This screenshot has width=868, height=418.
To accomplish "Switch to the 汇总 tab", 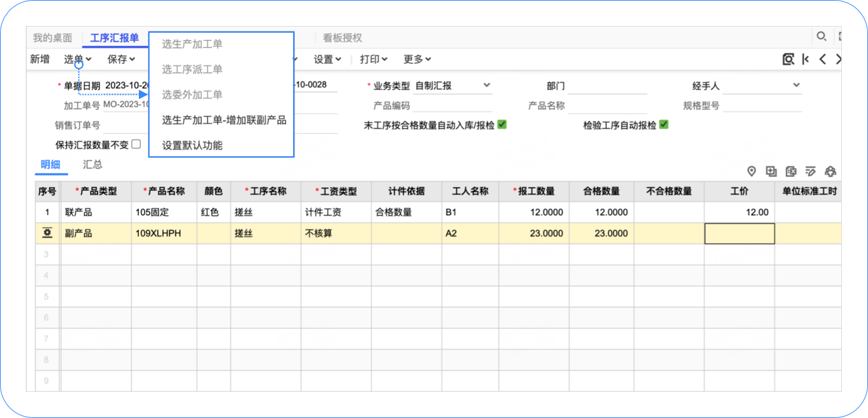I will 92,164.
